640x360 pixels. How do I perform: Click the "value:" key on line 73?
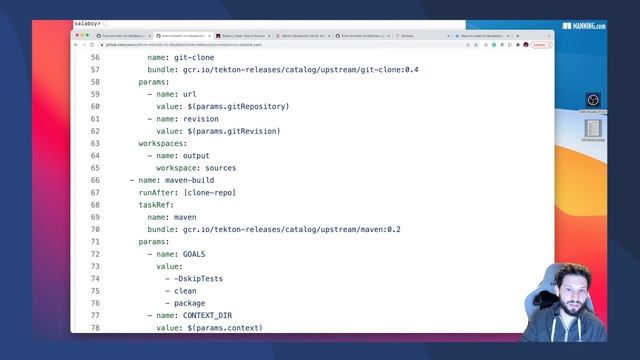169,266
